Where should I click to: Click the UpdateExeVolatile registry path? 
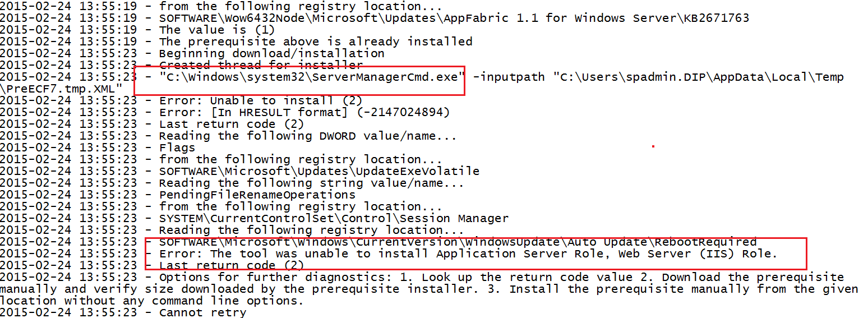pos(320,172)
